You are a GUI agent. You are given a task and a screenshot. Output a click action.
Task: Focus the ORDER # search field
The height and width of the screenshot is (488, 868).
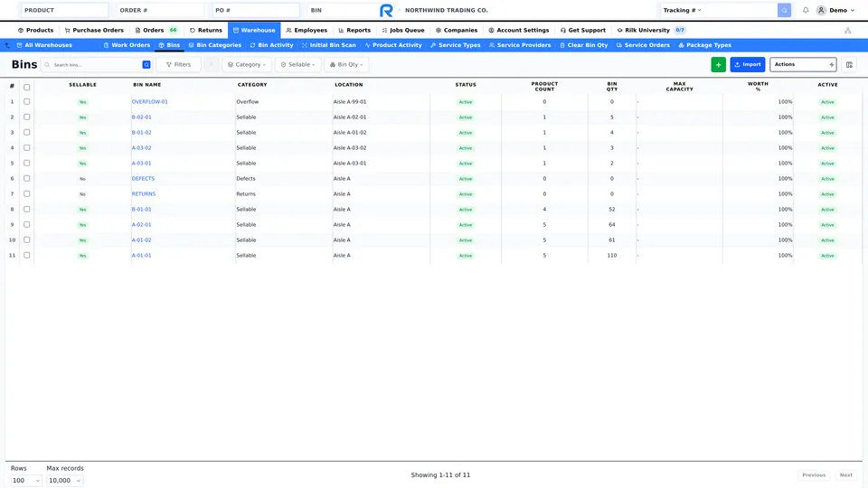pyautogui.click(x=160, y=10)
